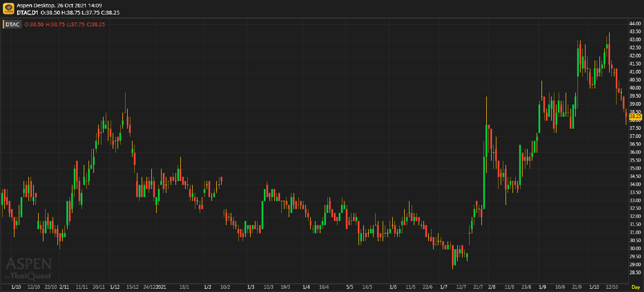
Task: Click the 15/12 date axis label
Action: [133, 288]
